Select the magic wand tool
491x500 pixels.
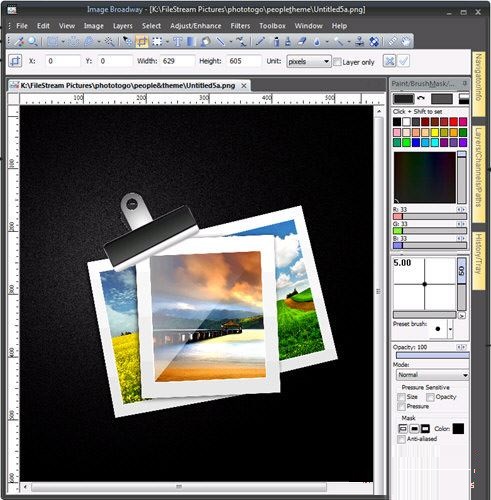[x=109, y=42]
